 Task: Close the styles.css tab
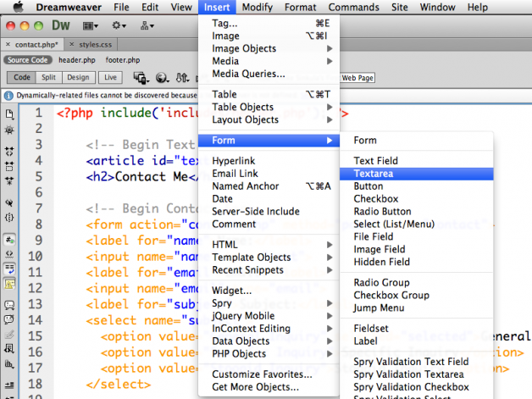[x=72, y=44]
